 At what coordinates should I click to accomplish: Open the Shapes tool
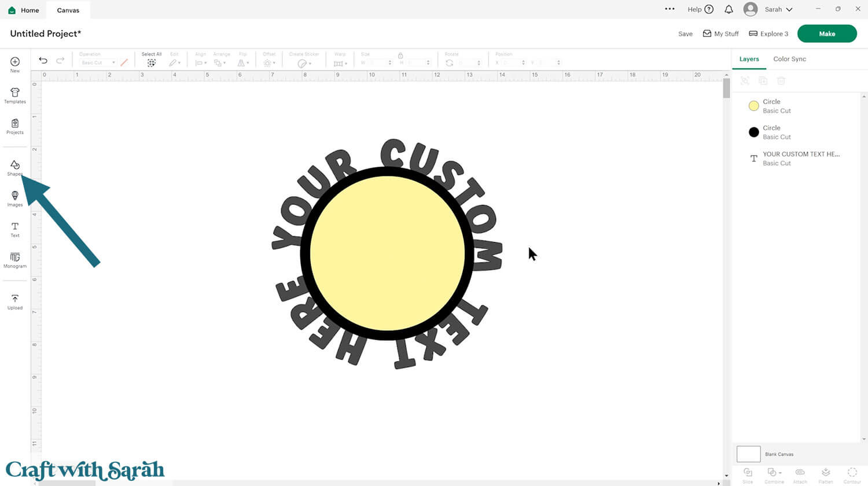pos(15,168)
